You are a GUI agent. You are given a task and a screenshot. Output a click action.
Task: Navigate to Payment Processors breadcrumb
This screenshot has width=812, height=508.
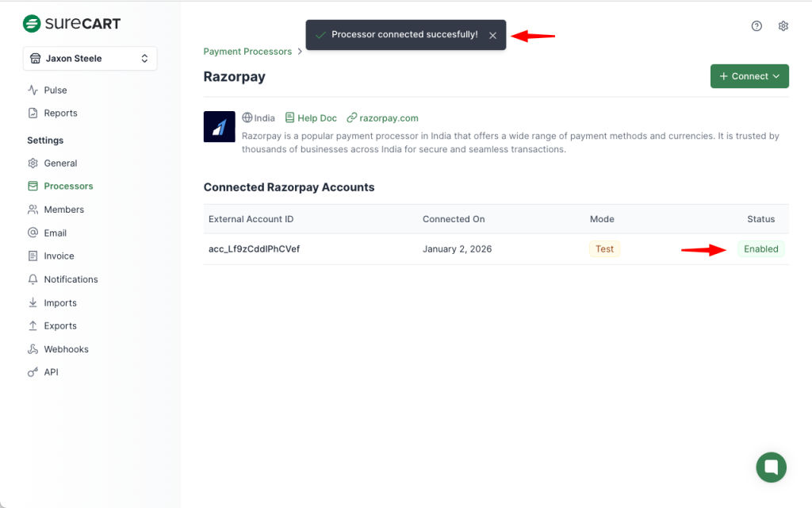click(x=247, y=52)
